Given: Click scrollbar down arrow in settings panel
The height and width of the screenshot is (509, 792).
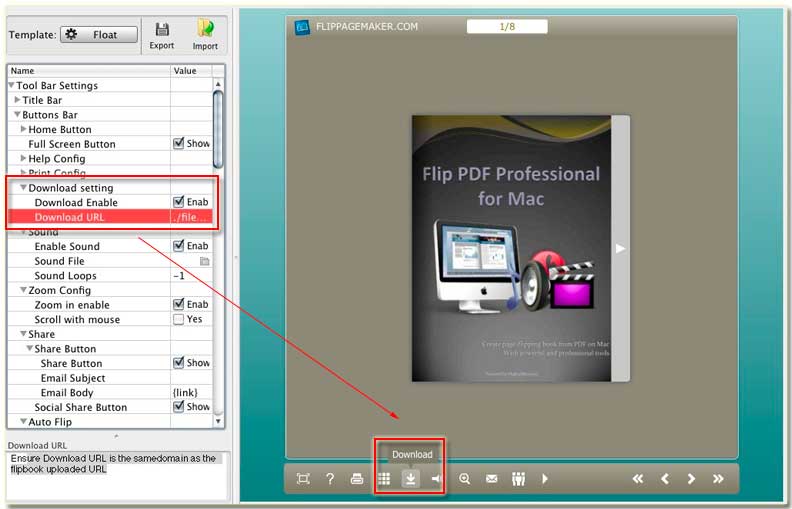Looking at the screenshot, I should [x=218, y=421].
